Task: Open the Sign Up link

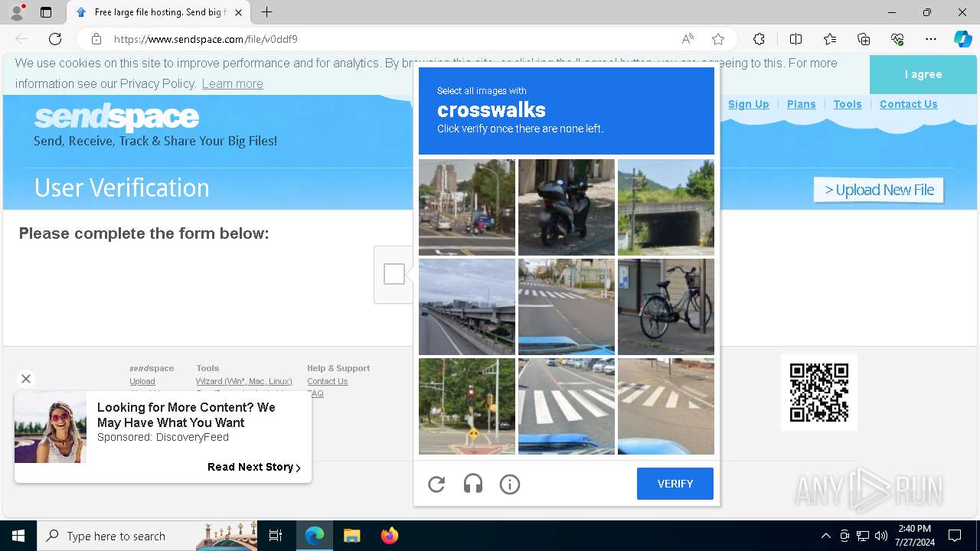Action: pos(748,104)
